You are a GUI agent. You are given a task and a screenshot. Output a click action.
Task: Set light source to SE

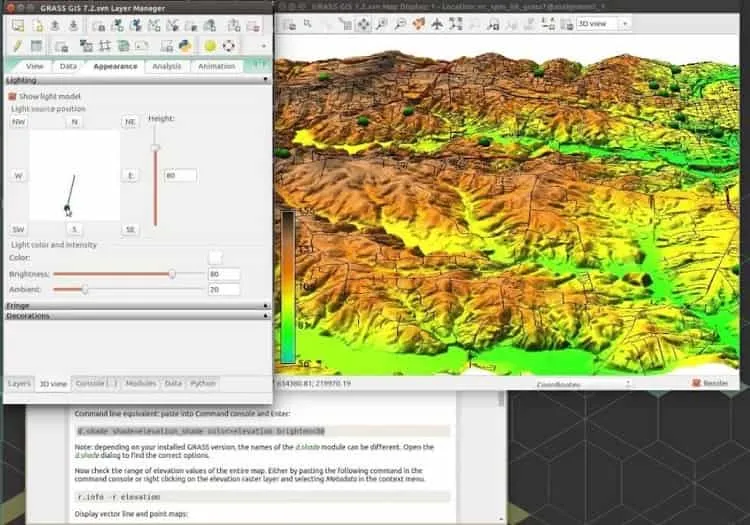(x=130, y=230)
